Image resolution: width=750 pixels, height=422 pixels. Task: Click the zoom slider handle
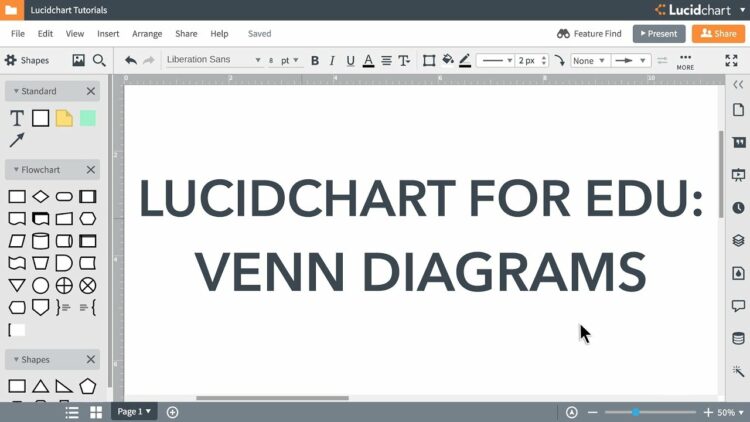point(636,412)
